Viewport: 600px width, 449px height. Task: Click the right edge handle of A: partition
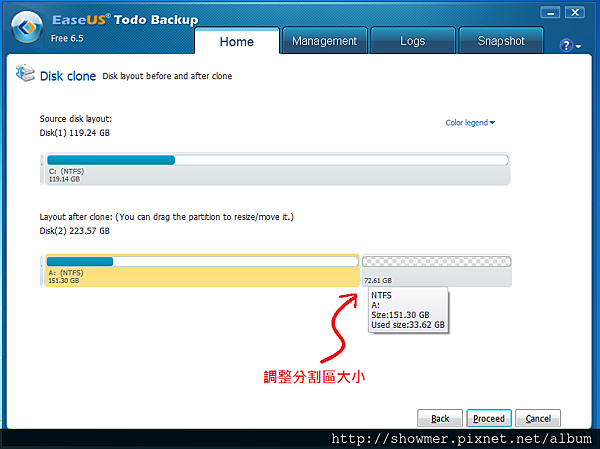click(359, 270)
